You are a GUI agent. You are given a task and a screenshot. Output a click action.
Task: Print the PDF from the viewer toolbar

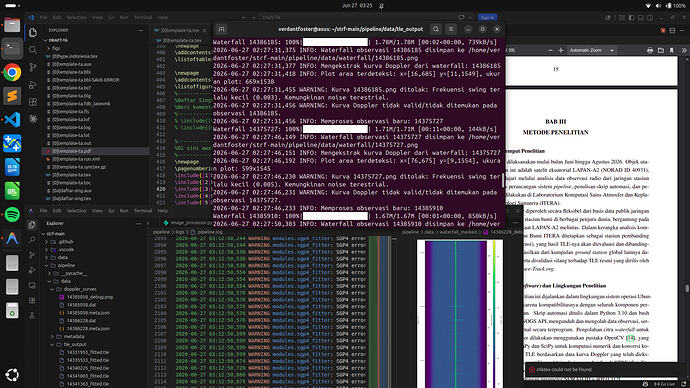click(x=650, y=51)
